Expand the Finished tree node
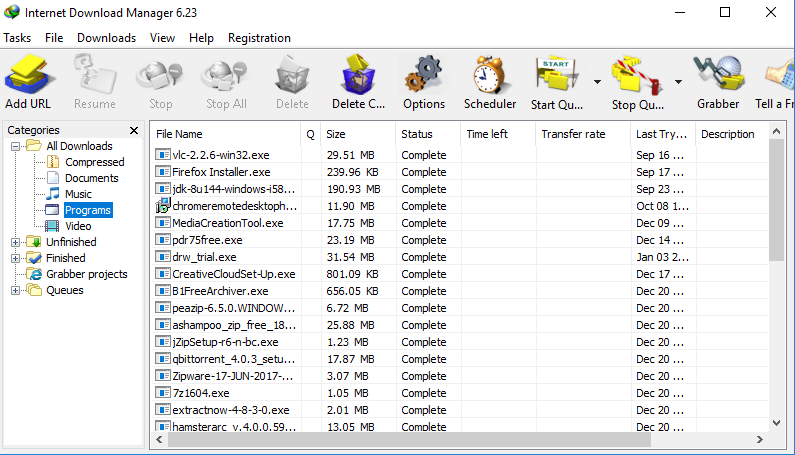This screenshot has width=795, height=455. (x=15, y=258)
